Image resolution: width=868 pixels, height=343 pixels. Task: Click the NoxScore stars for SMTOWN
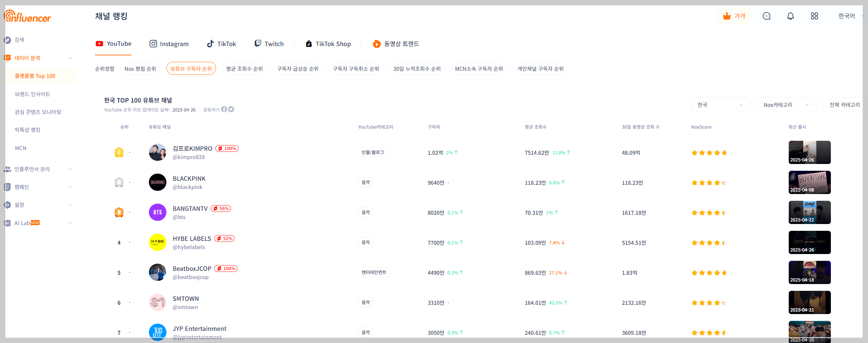pos(709,303)
